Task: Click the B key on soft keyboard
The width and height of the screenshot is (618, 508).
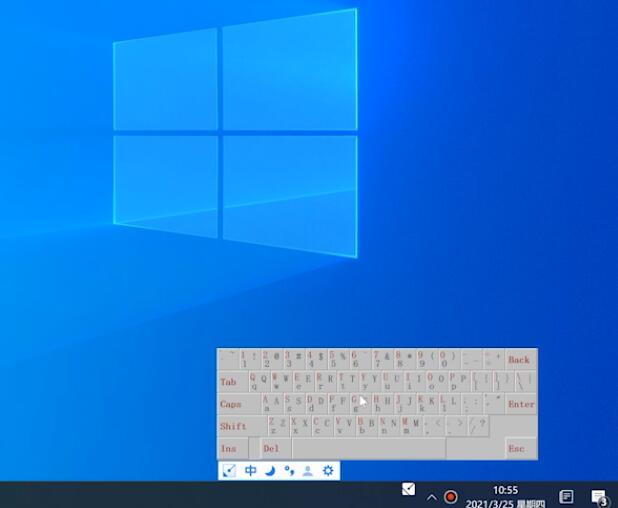Action: (x=367, y=426)
